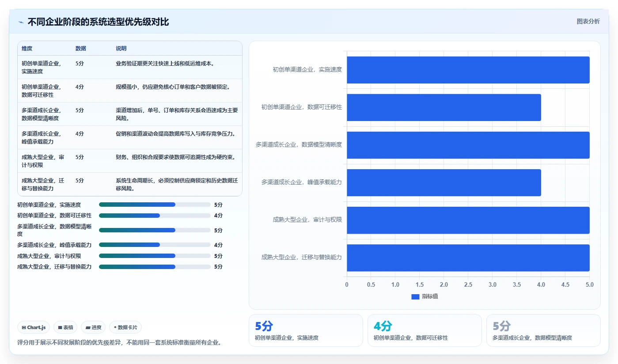Click the 初创单渠道企业，数据可迁移性 progress bar
Image resolution: width=618 pixels, height=364 pixels.
coord(155,216)
